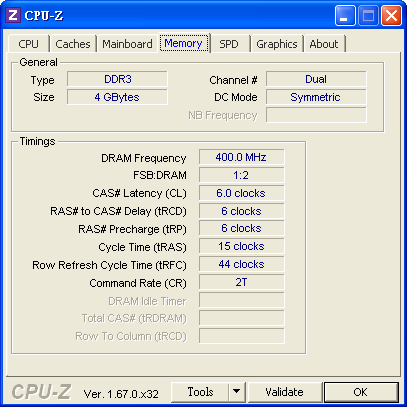Click the DC Mode Symmetric field
407x407 pixels.
pos(316,97)
